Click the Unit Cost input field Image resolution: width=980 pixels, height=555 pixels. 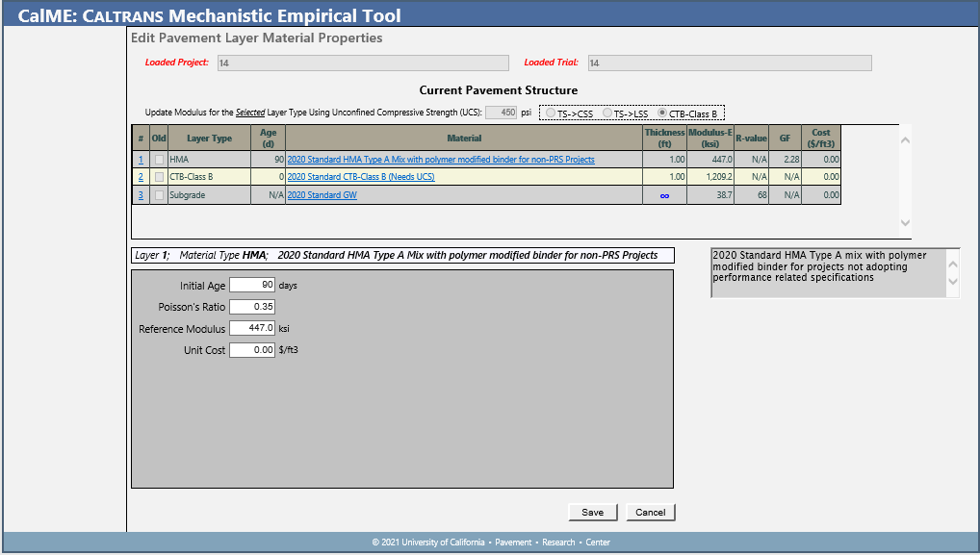[x=252, y=350]
